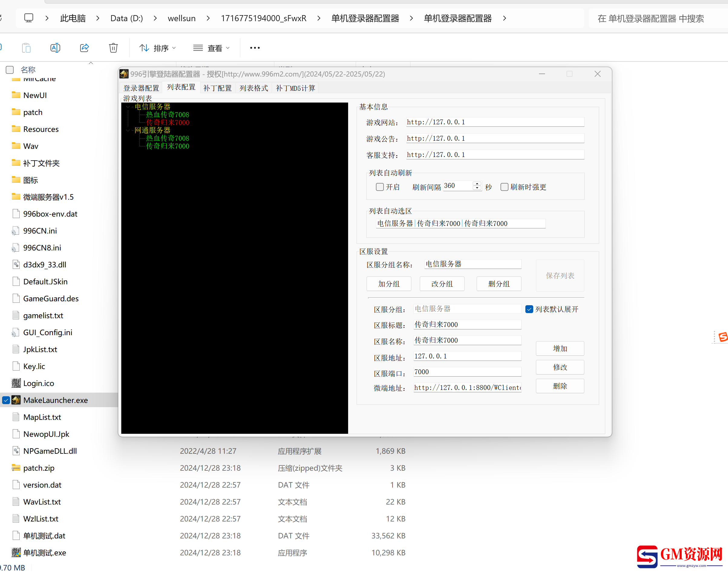Image resolution: width=728 pixels, height=572 pixels.
Task: Click the 修改 button
Action: point(560,367)
